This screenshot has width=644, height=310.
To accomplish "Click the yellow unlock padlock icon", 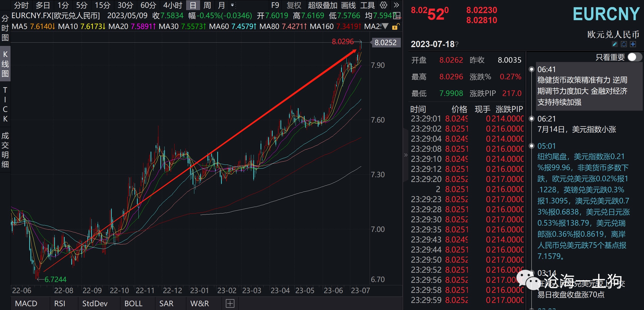I will tap(395, 26).
